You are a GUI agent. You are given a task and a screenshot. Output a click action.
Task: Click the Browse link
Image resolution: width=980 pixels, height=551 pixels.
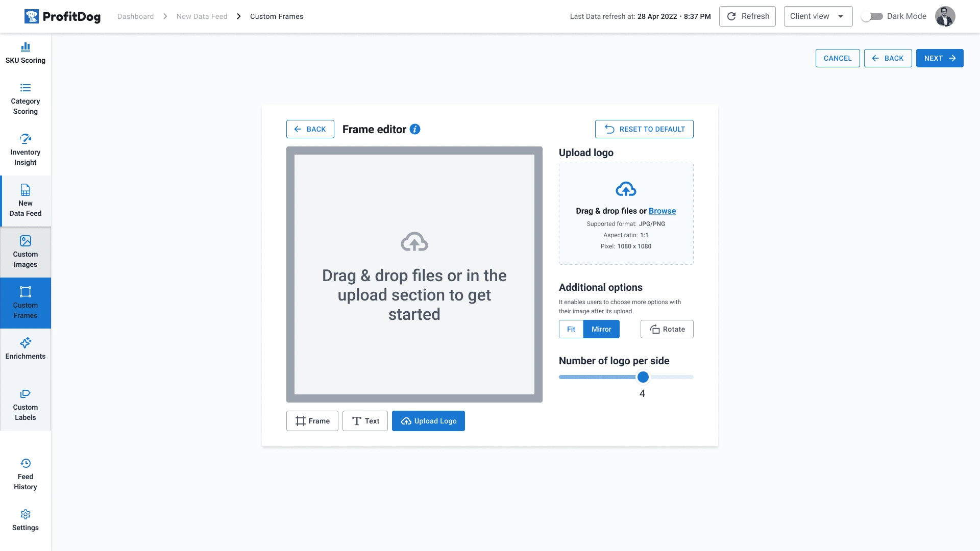662,211
